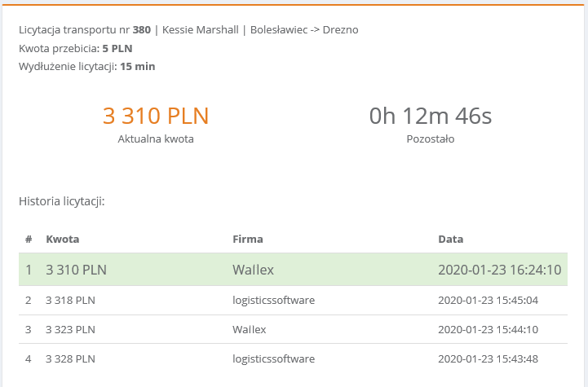588x387 pixels.
Task: Click the # column header
Action: pos(29,240)
